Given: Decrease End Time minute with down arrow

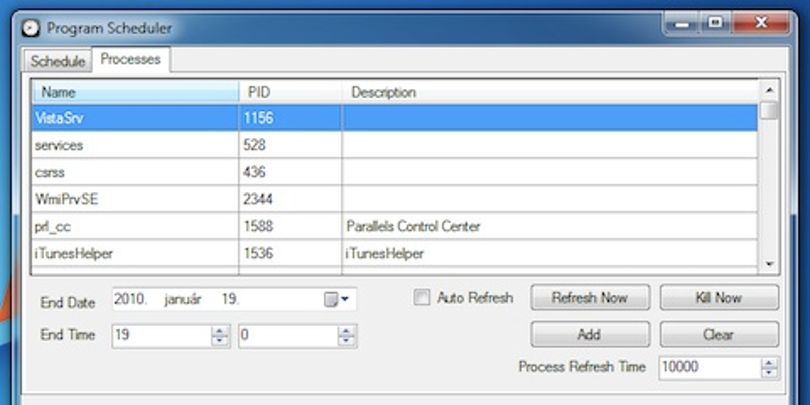Looking at the screenshot, I should tap(347, 341).
